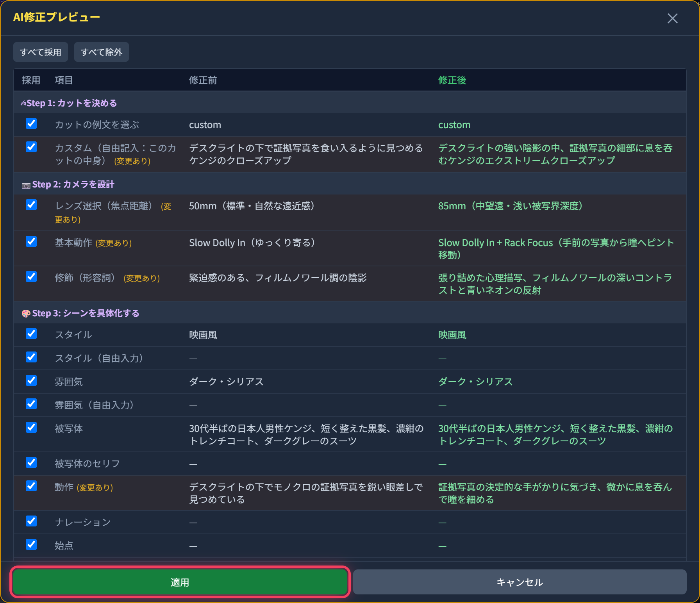Uncheck the 基本動作 row checkbox
700x603 pixels.
coord(31,242)
